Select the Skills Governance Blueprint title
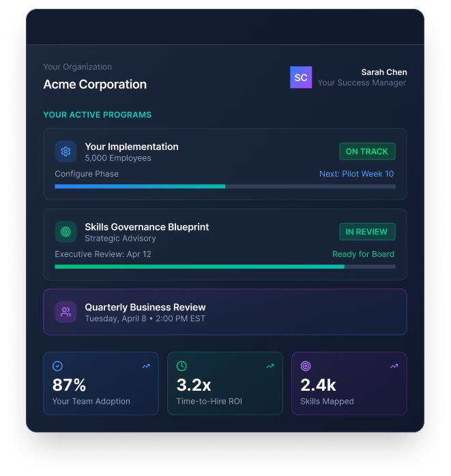This screenshot has width=451, height=476. point(147,227)
